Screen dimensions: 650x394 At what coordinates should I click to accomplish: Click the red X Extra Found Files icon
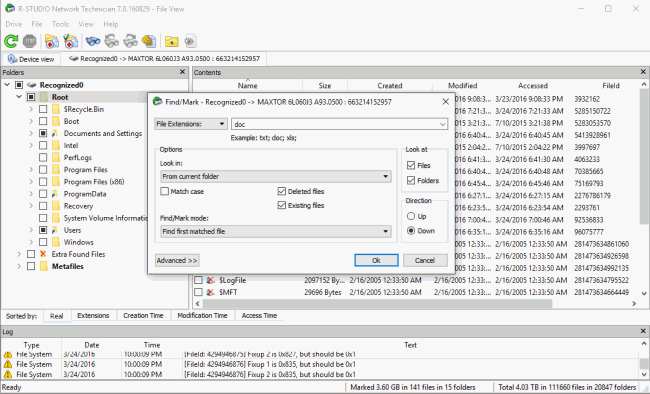coord(43,254)
